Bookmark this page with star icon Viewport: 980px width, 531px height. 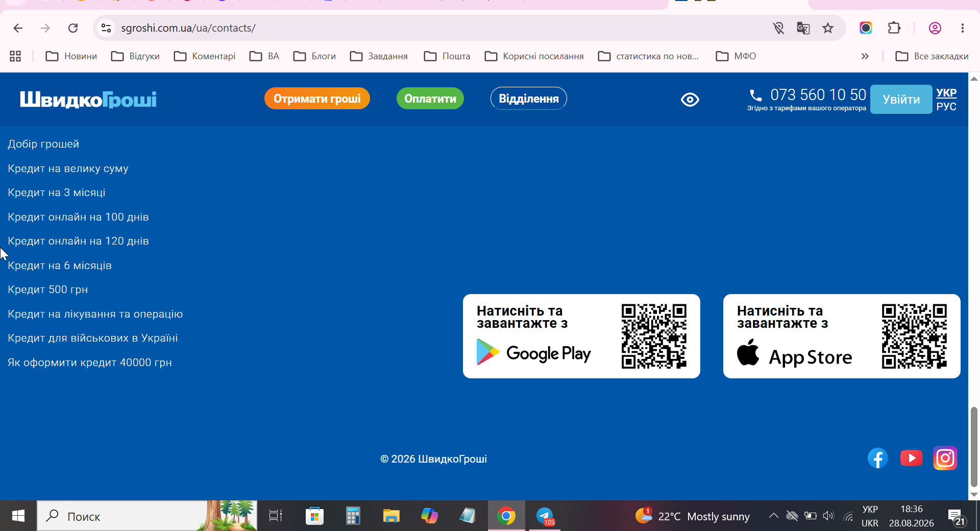coord(828,28)
